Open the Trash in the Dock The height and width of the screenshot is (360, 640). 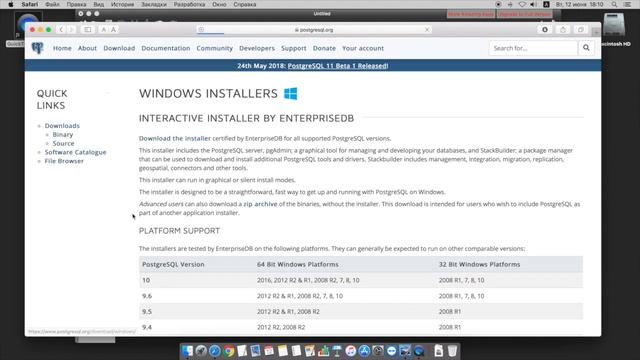(x=452, y=351)
